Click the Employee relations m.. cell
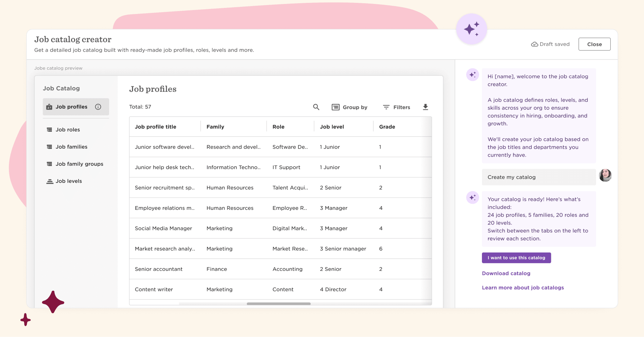This screenshot has width=644, height=337. [x=165, y=208]
